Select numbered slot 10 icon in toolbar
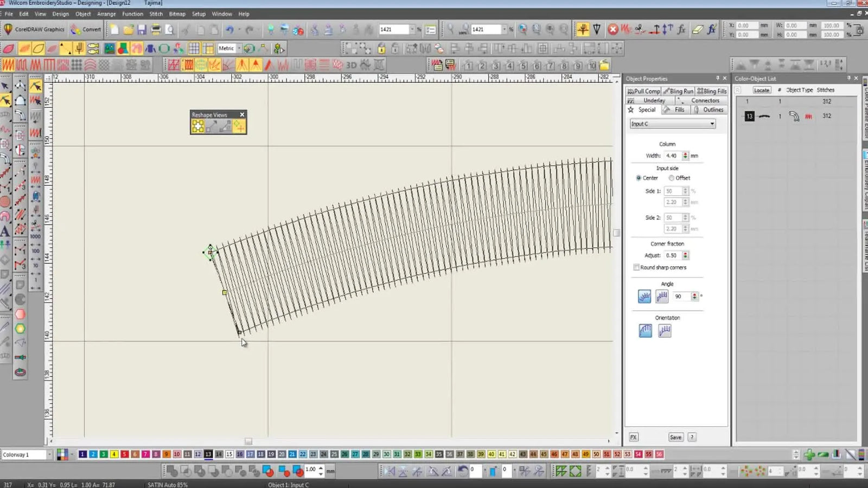The height and width of the screenshot is (488, 868). (x=591, y=66)
